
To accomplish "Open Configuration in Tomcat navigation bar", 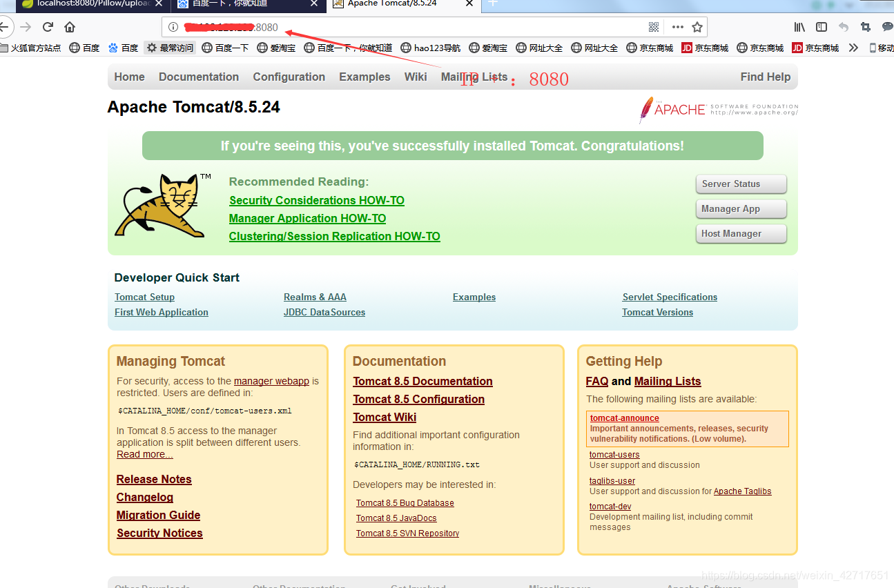I will pos(289,77).
